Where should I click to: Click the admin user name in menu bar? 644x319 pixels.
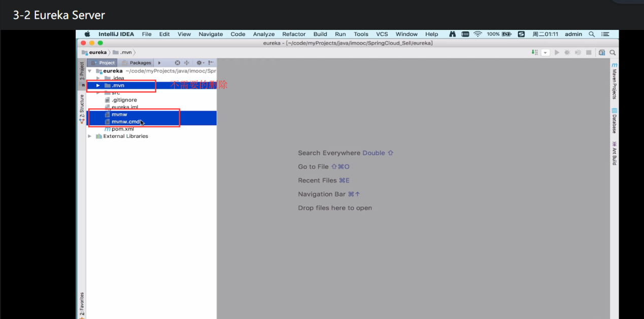pyautogui.click(x=573, y=34)
